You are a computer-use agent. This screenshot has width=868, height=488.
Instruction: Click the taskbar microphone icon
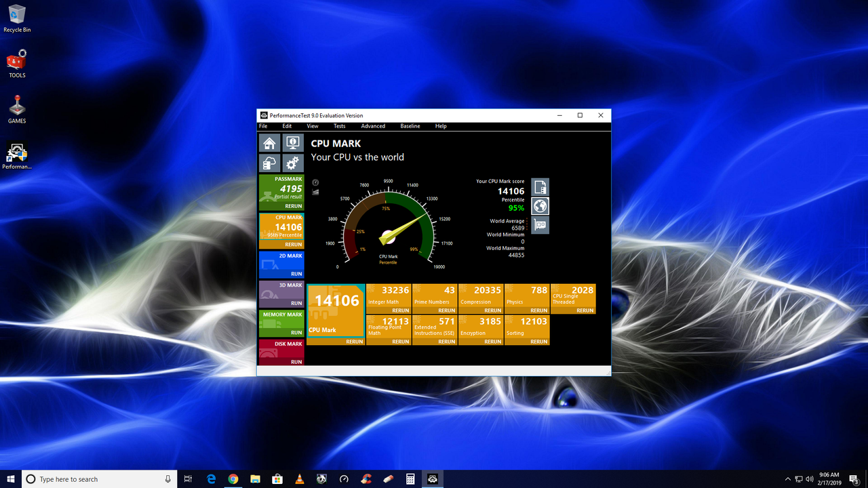[x=168, y=479]
